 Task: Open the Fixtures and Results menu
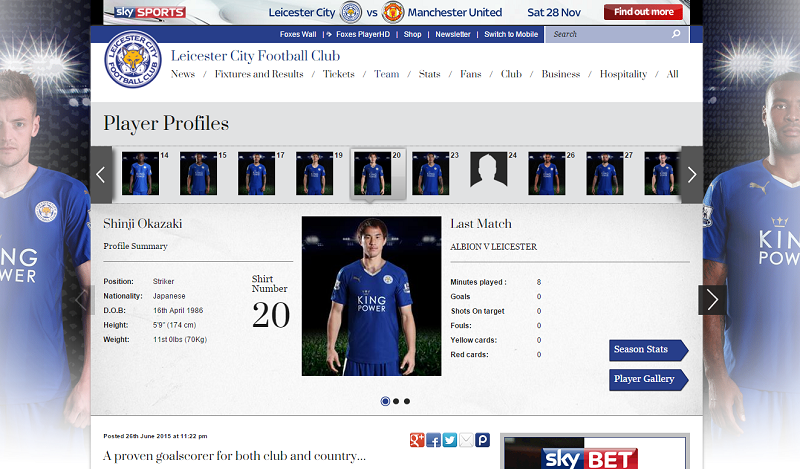(259, 74)
